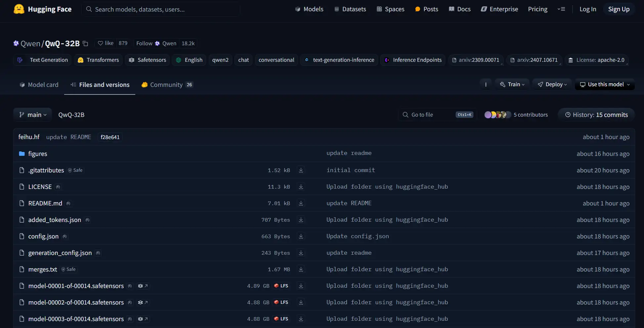The image size is (644, 328).
Task: Click License: apache-2.0 tag
Action: click(x=597, y=60)
